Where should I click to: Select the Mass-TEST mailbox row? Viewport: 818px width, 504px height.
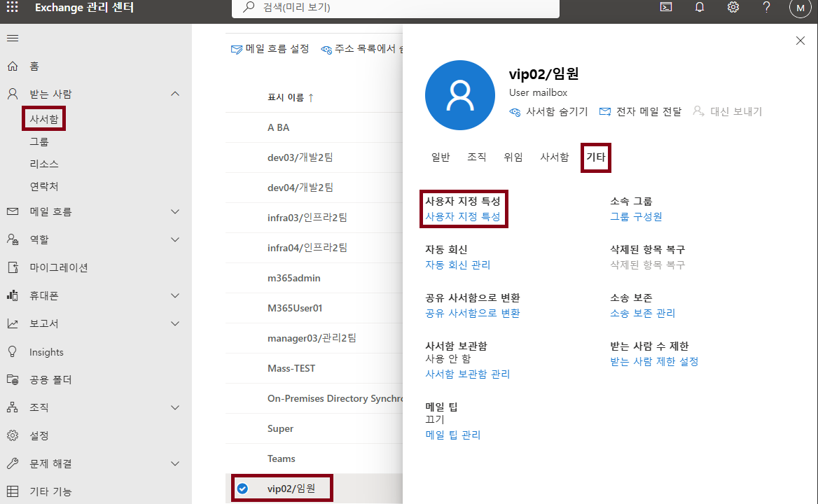[314, 368]
